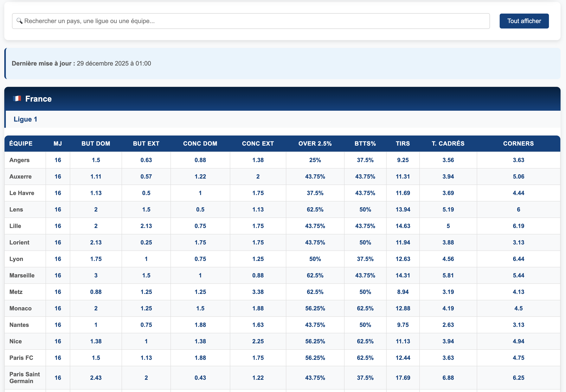Click Lille's BUT EXT value 2.13
Screen dimensions: 566x392
click(146, 226)
